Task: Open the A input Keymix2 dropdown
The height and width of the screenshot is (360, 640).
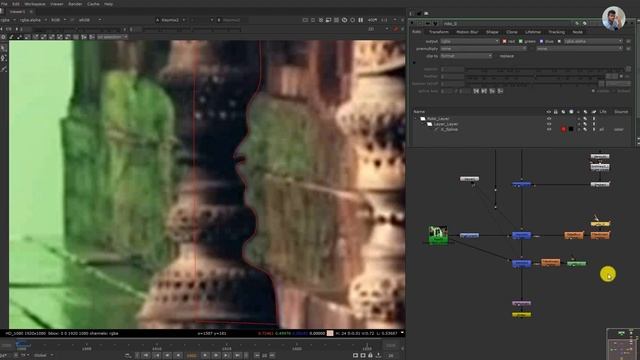Action: (x=171, y=20)
